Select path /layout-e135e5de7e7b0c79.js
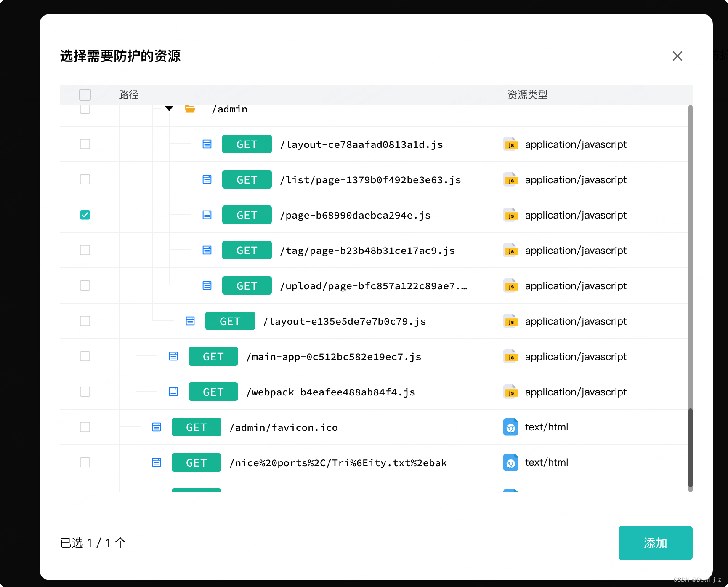This screenshot has width=728, height=587. (345, 321)
